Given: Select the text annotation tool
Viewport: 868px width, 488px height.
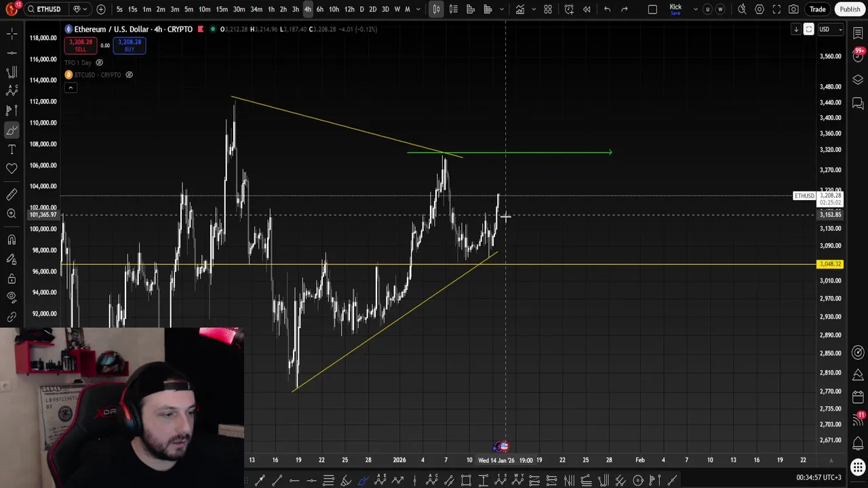Looking at the screenshot, I should pos(12,149).
